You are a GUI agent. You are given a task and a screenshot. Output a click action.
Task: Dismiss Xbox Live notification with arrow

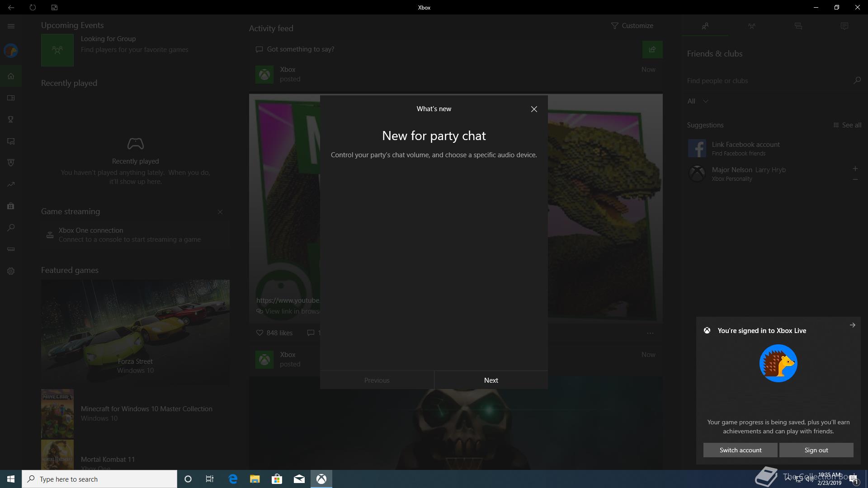pyautogui.click(x=852, y=325)
